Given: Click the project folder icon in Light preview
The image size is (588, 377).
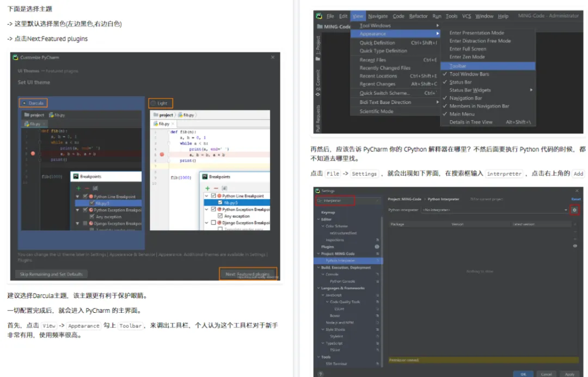Looking at the screenshot, I should (x=156, y=115).
